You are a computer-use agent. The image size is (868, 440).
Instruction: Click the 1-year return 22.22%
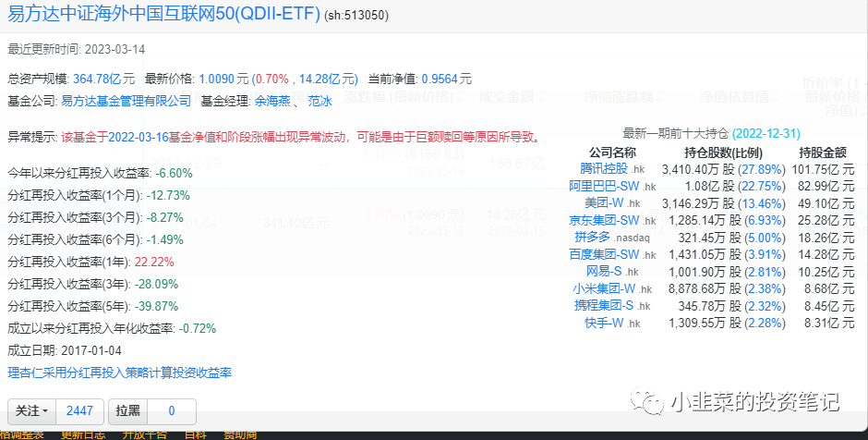click(154, 263)
